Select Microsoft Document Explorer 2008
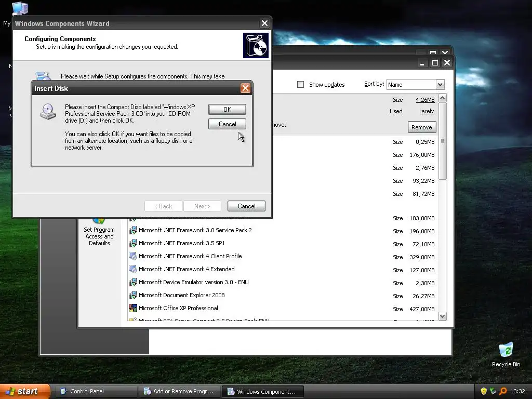This screenshot has width=532, height=399. tap(181, 295)
